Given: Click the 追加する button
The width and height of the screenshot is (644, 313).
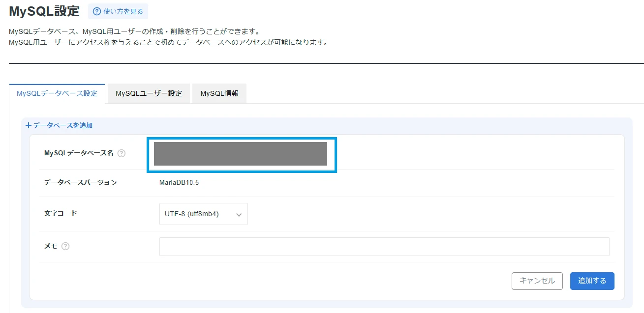Looking at the screenshot, I should coord(592,281).
